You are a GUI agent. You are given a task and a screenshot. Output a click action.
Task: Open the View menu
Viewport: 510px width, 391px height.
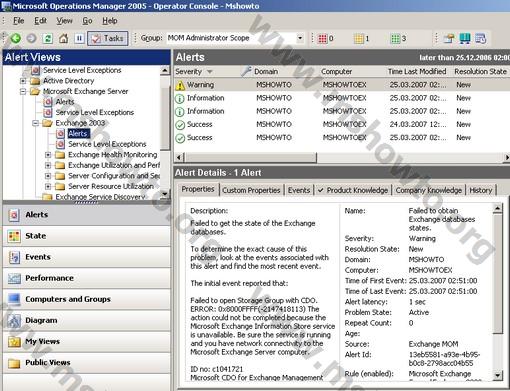point(64,21)
